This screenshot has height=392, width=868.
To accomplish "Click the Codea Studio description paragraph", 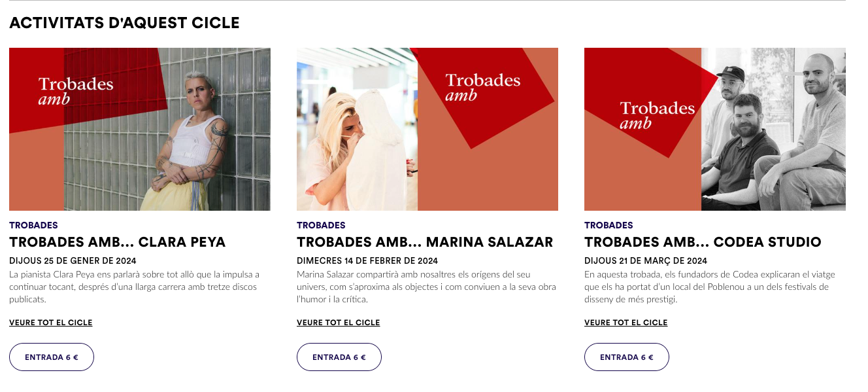I will [710, 287].
